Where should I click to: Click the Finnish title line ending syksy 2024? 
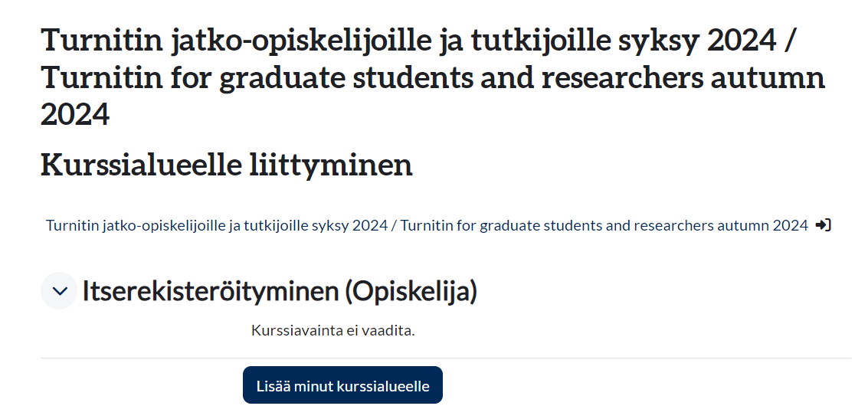(418, 41)
